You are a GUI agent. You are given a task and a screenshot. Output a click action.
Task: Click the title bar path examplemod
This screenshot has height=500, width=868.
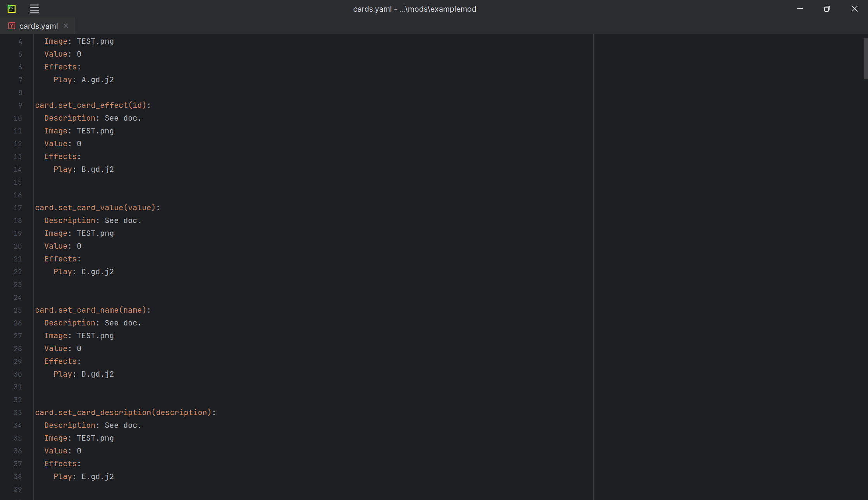(x=449, y=9)
